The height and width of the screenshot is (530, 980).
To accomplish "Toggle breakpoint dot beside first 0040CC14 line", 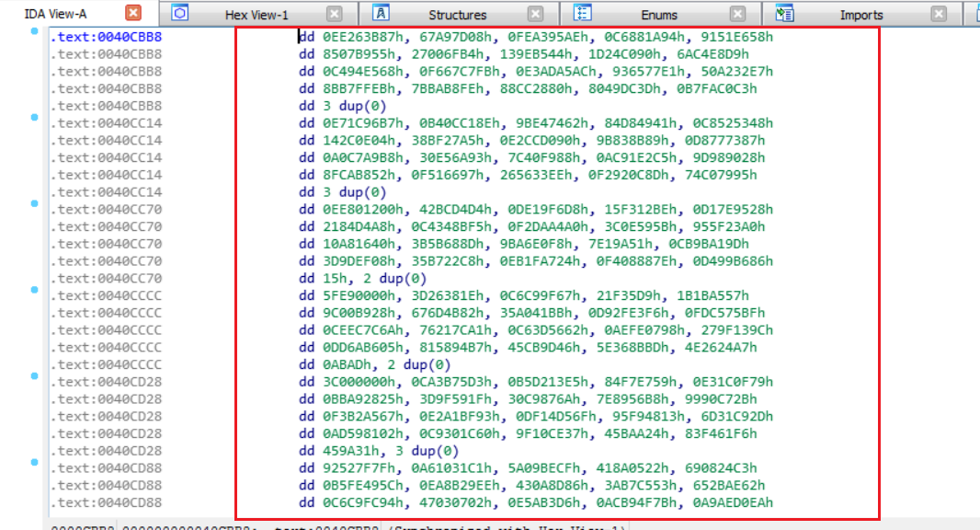I will click(x=34, y=118).
